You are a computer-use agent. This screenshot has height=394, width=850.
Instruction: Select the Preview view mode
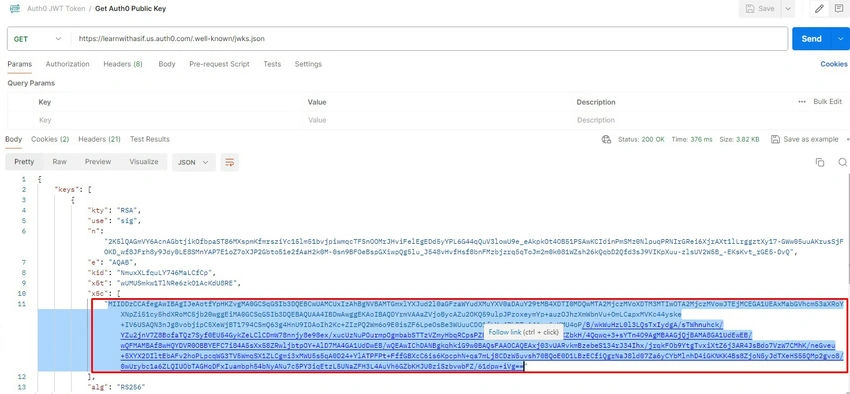click(98, 162)
